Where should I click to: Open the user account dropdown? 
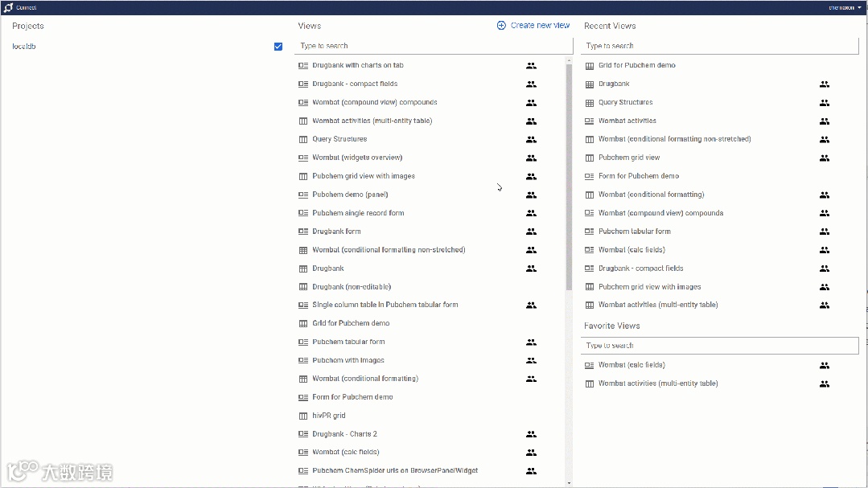click(845, 8)
